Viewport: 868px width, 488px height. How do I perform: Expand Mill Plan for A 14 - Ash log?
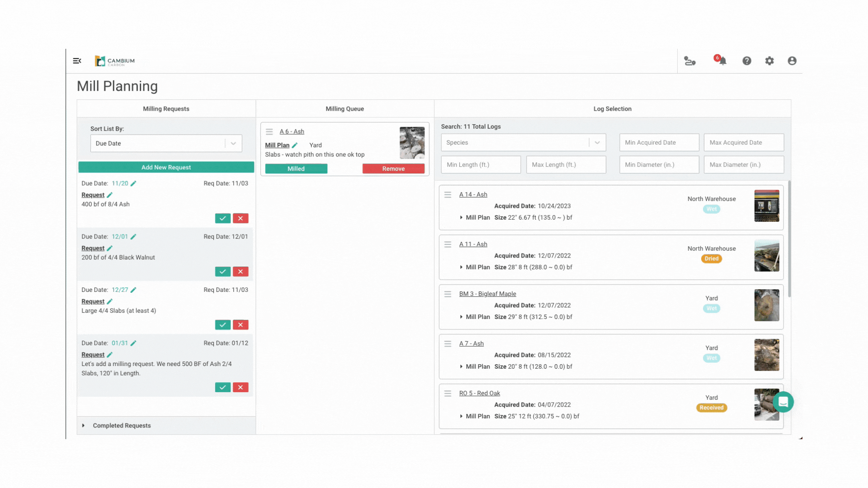point(461,217)
